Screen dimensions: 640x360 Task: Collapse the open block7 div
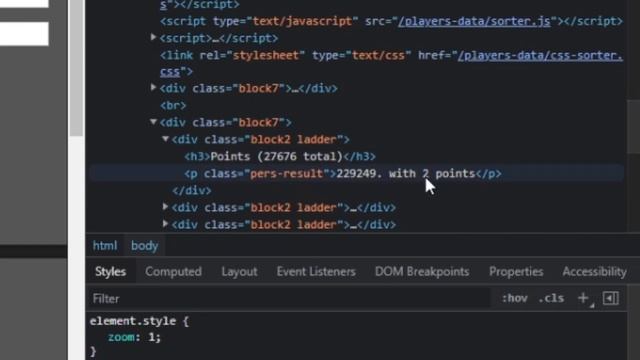pos(153,122)
